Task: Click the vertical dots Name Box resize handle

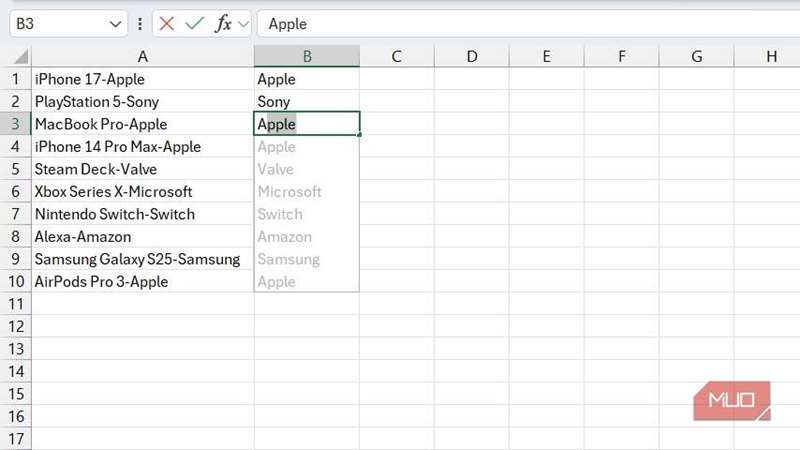Action: [x=139, y=23]
